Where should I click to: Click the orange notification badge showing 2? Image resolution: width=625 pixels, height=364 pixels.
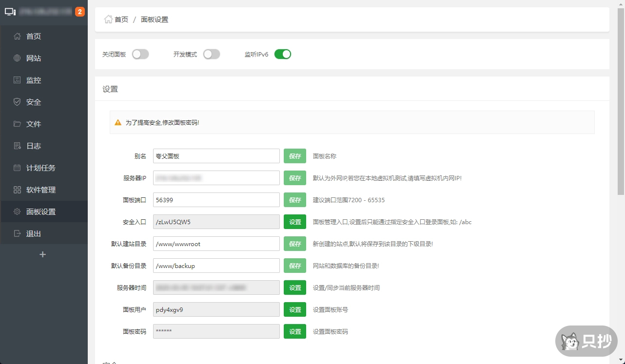[80, 12]
